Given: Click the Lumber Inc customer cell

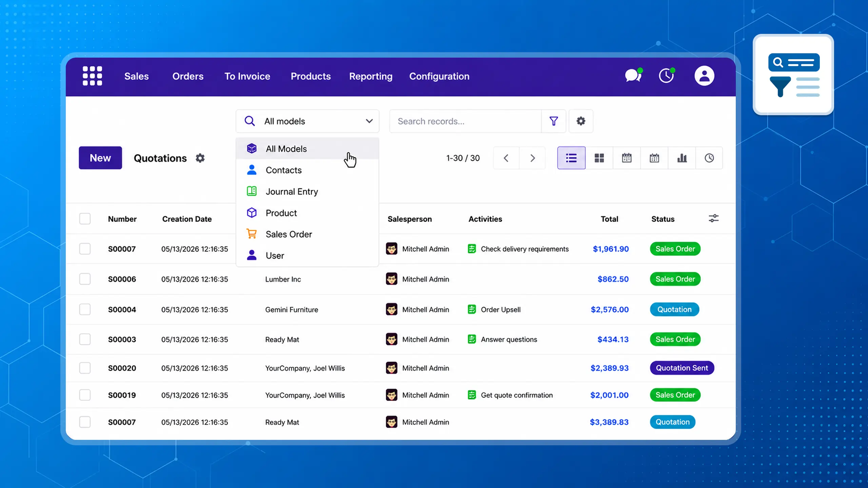Looking at the screenshot, I should (x=283, y=279).
